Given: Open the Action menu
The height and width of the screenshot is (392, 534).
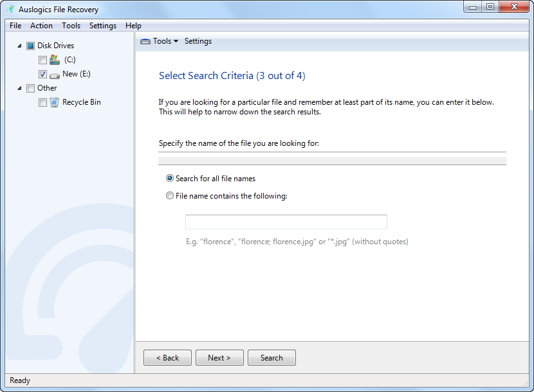Looking at the screenshot, I should coord(41,26).
